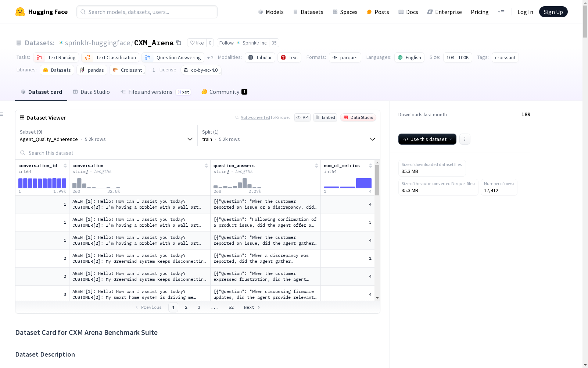Click the Sign Up button
This screenshot has height=368, width=588.
tap(553, 12)
